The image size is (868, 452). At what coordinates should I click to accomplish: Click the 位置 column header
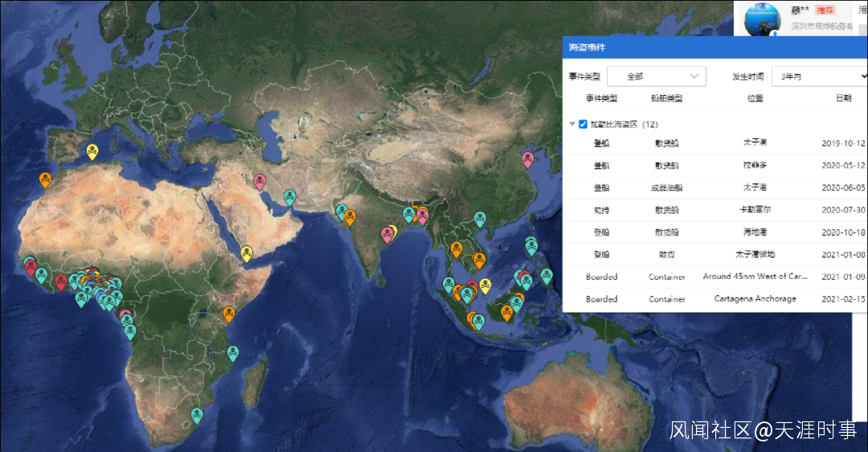[x=755, y=98]
